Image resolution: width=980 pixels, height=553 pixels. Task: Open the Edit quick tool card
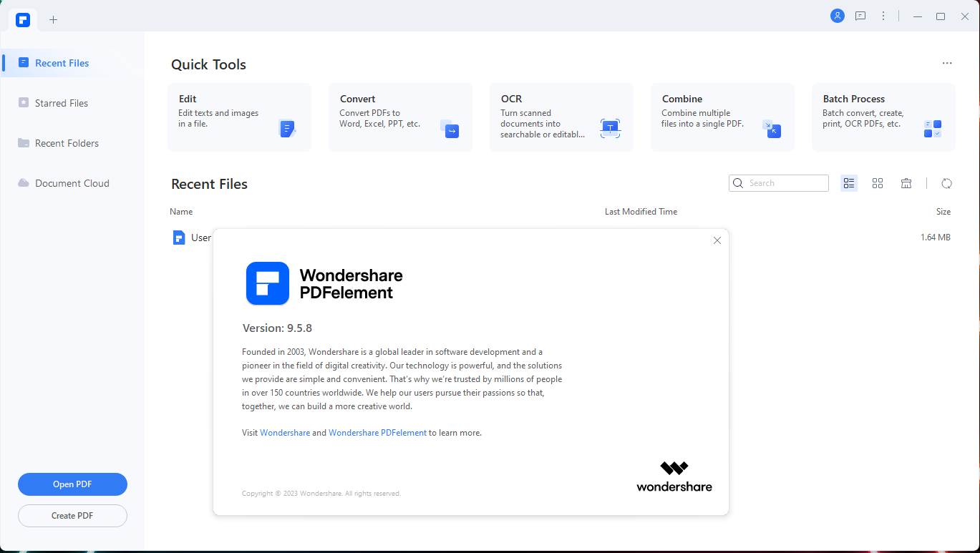coord(239,117)
